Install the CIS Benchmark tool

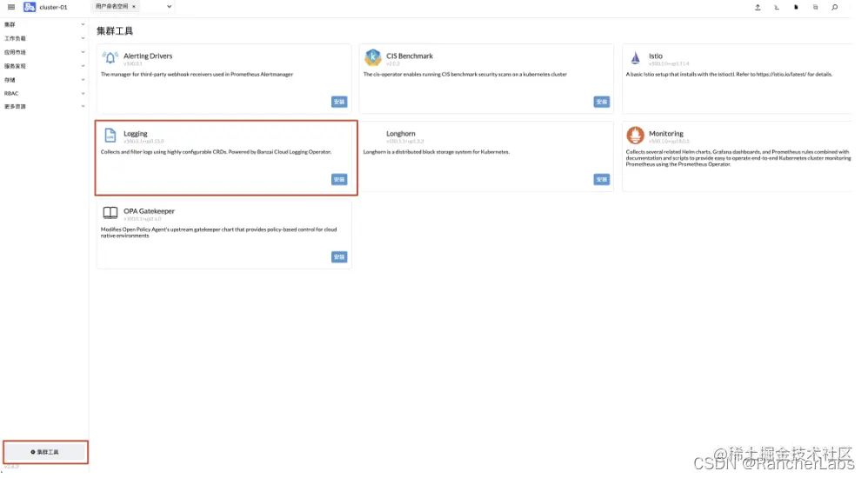[602, 102]
